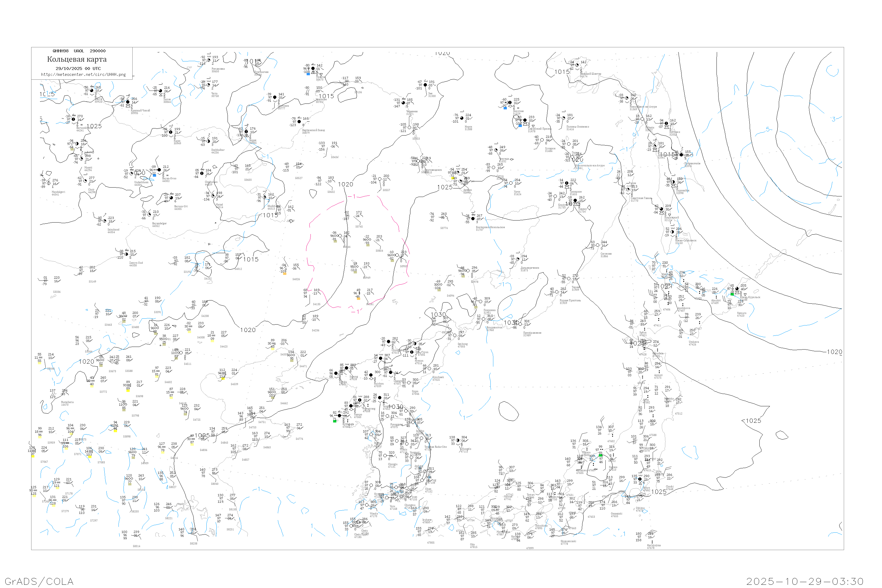Click the green square near Южно-Курильск station
Image resolution: width=882 pixels, height=588 pixels.
732,294
